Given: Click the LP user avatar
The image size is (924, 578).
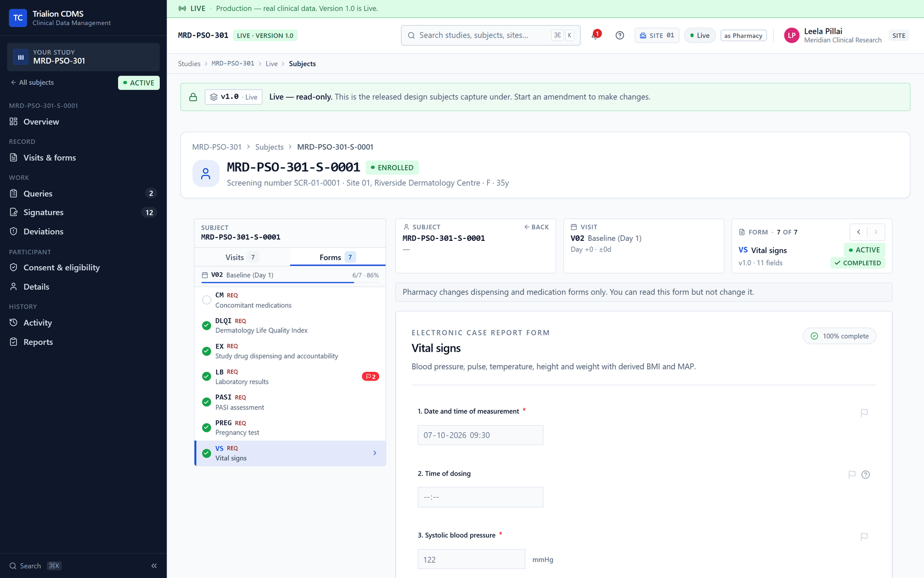Looking at the screenshot, I should (x=792, y=35).
